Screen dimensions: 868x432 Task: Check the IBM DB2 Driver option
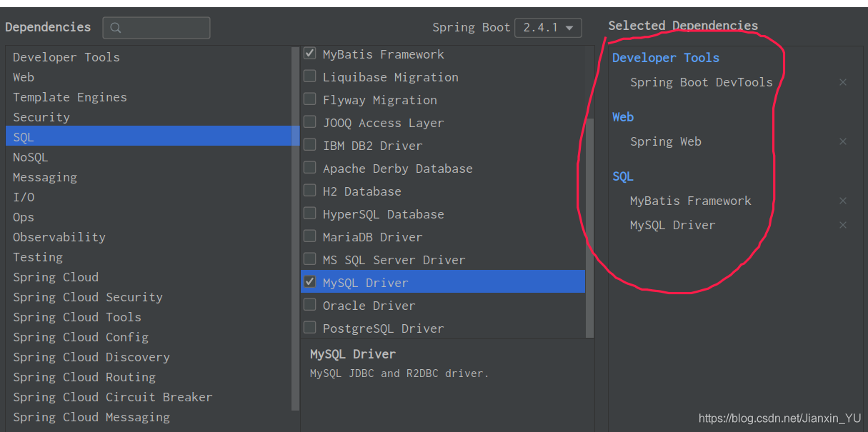(310, 144)
